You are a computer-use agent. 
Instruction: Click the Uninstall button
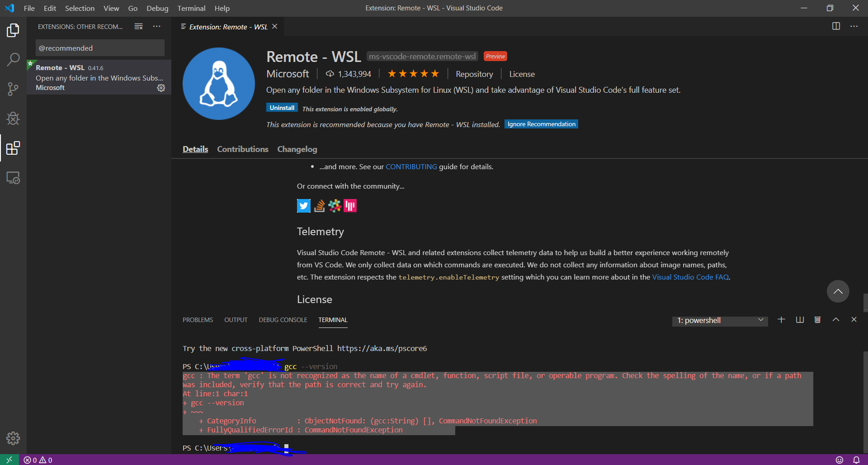click(x=282, y=108)
